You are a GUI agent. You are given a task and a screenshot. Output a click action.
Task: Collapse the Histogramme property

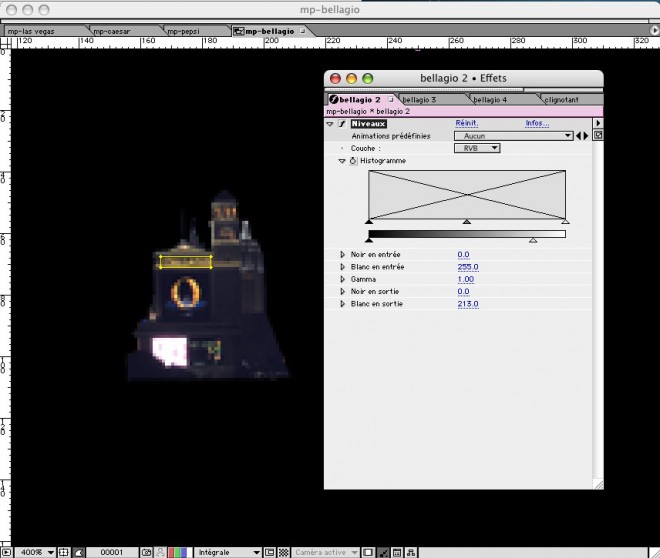pyautogui.click(x=342, y=160)
